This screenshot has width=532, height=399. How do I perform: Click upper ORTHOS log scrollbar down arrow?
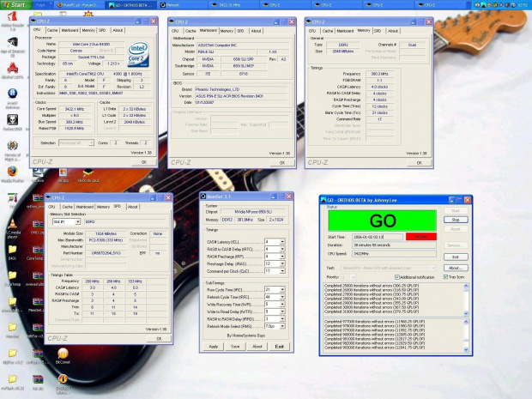[x=466, y=313]
